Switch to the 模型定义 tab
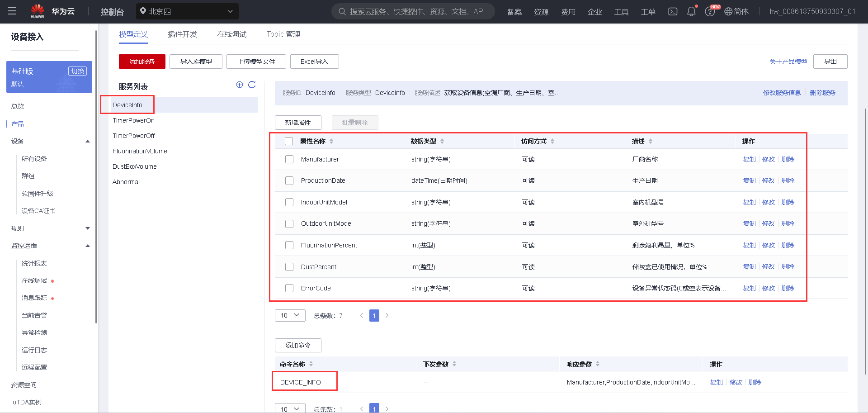Image resolution: width=868 pixels, height=413 pixels. (133, 34)
